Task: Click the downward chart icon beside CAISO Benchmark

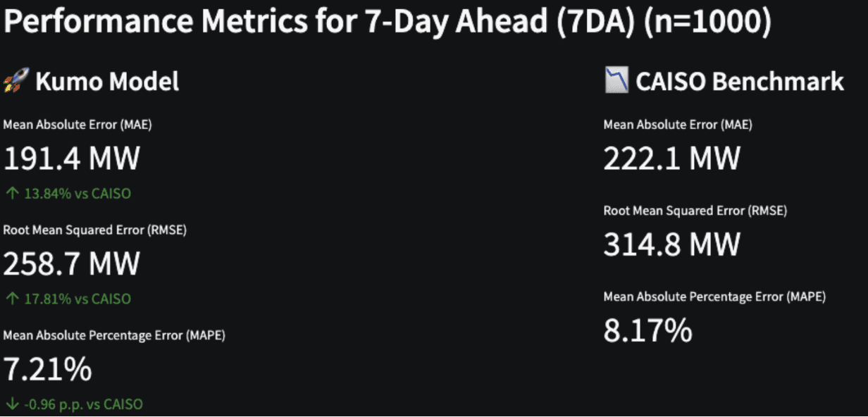Action: pyautogui.click(x=616, y=81)
